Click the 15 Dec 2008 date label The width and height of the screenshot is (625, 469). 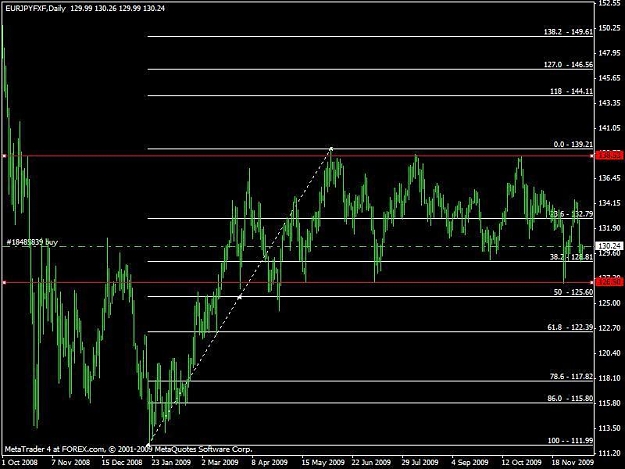[x=122, y=462]
